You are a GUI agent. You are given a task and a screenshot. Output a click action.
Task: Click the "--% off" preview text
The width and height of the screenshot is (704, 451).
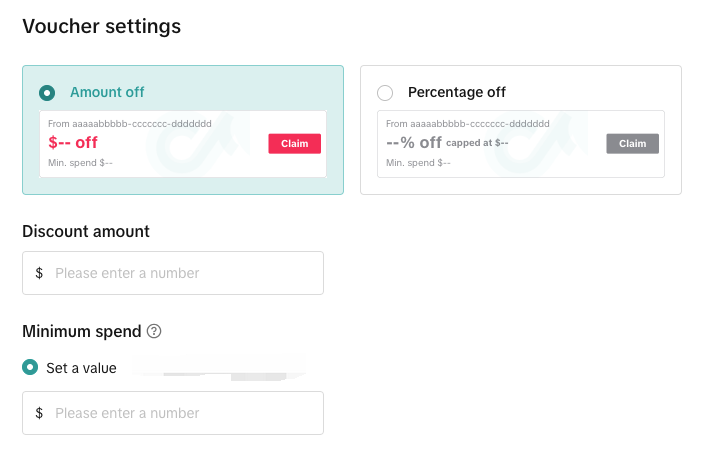point(414,143)
